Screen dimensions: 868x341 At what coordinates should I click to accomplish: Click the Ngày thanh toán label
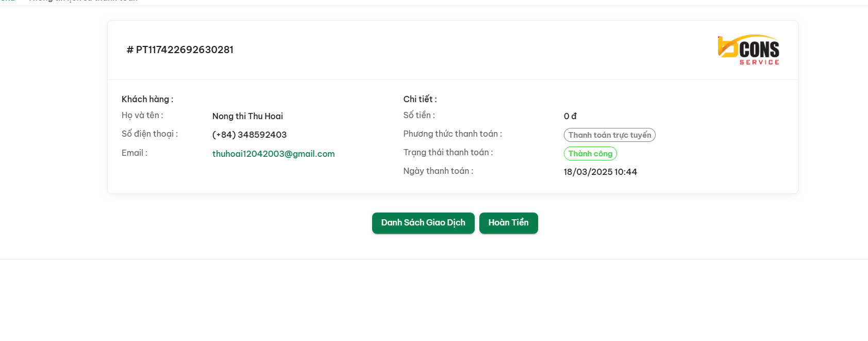point(438,171)
